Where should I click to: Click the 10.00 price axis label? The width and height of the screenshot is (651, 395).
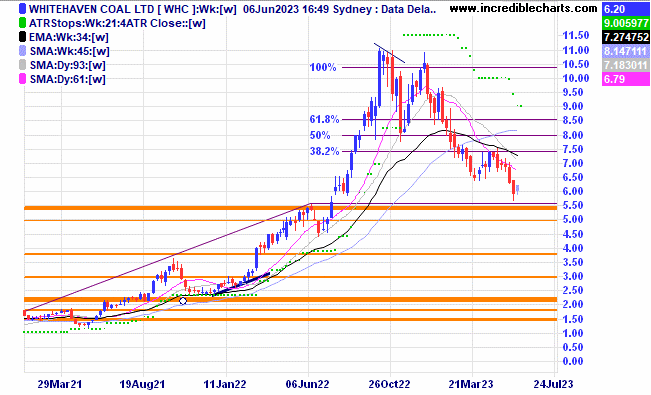[x=575, y=78]
